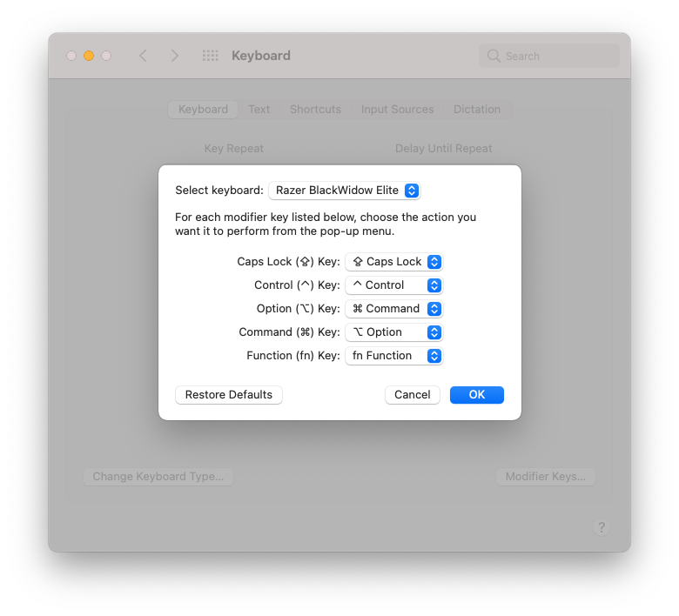Confirm with the OK button
Image resolution: width=679 pixels, height=616 pixels.
(x=477, y=395)
